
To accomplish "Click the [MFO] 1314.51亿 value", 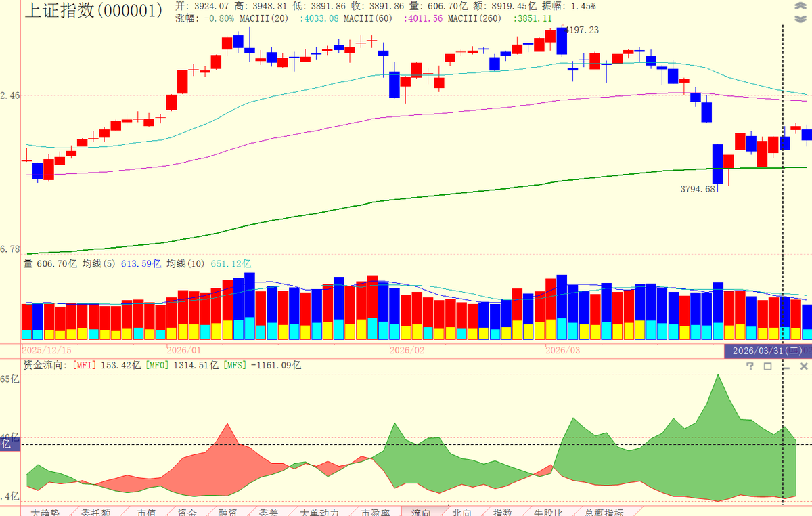I will coord(183,365).
